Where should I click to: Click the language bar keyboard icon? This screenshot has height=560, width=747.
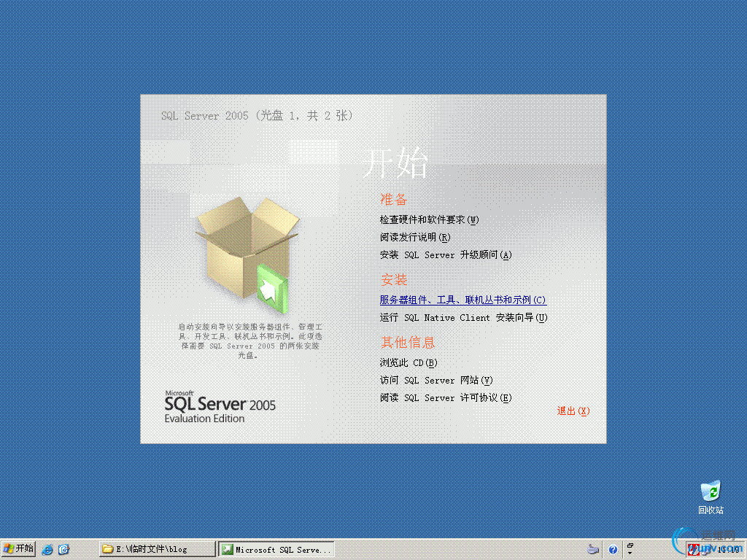(x=592, y=550)
